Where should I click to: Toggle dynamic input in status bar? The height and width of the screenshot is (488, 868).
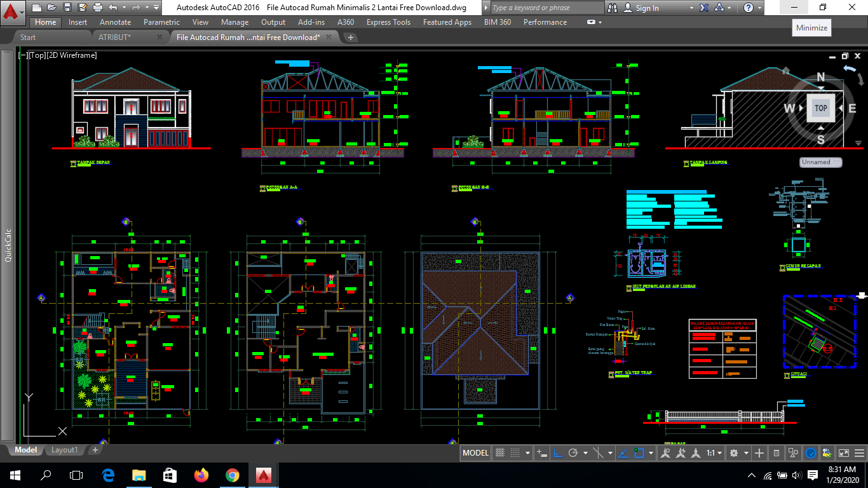click(542, 453)
